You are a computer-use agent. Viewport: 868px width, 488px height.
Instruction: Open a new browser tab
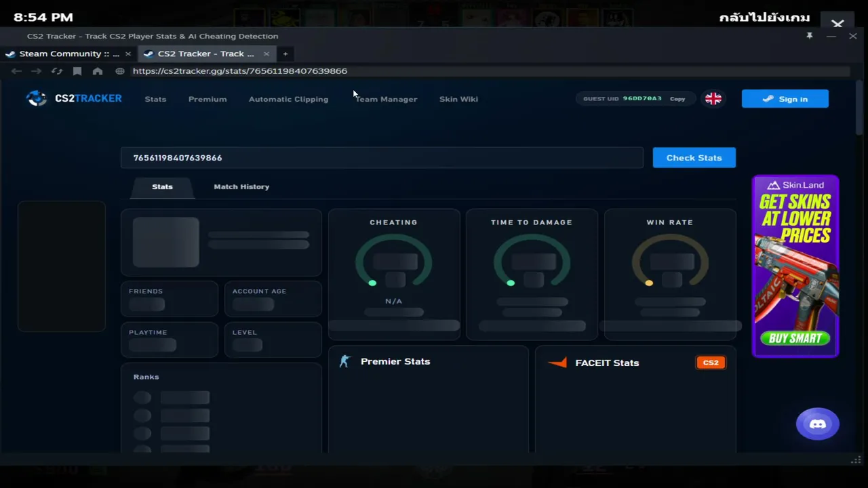tap(285, 54)
